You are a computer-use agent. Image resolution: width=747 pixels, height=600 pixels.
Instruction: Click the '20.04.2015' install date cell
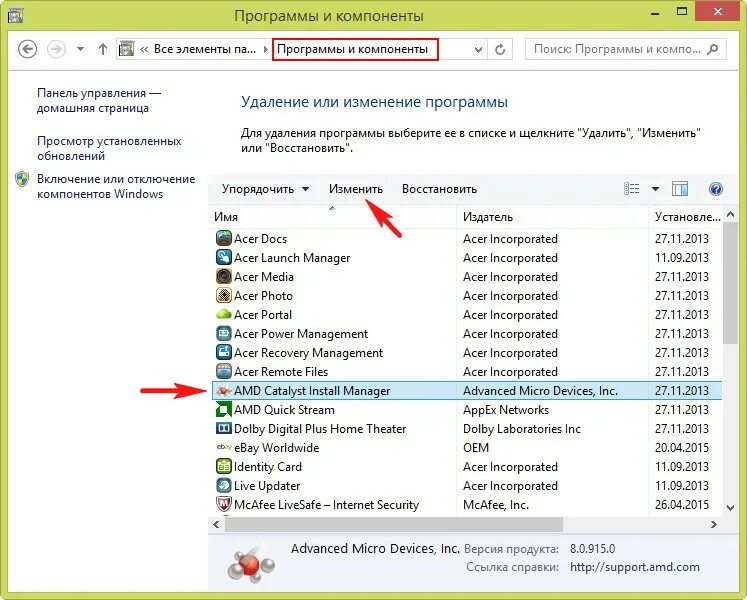tap(682, 448)
